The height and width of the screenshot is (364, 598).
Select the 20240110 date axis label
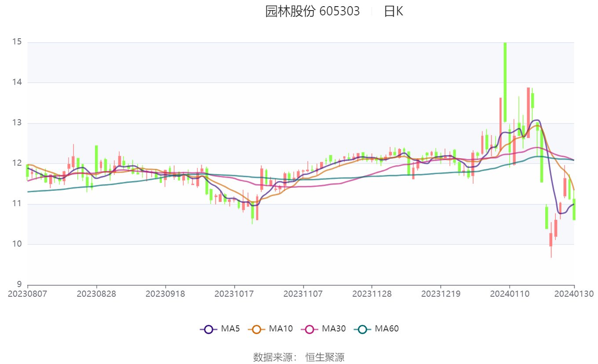point(510,294)
